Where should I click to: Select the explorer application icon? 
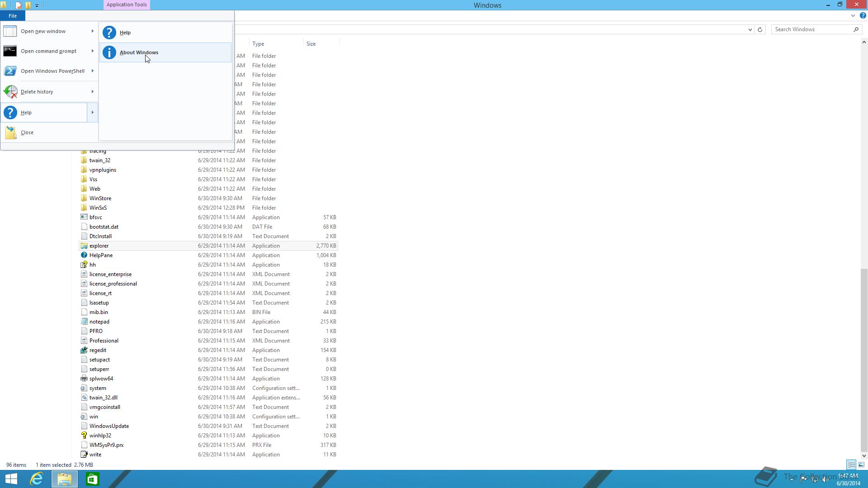click(x=84, y=246)
